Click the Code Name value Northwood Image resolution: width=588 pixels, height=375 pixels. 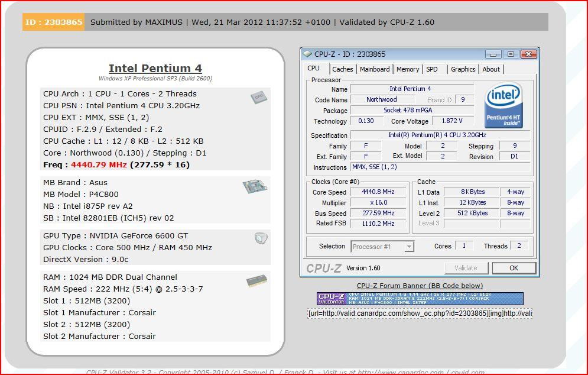pyautogui.click(x=383, y=99)
